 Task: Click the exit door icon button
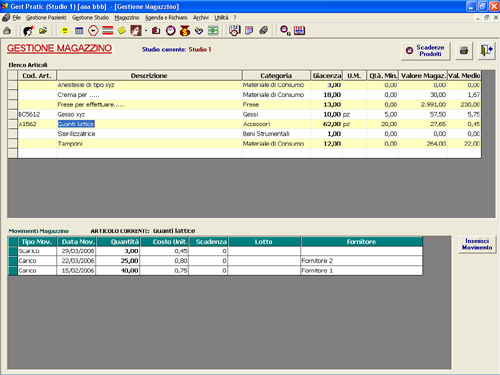[x=486, y=51]
